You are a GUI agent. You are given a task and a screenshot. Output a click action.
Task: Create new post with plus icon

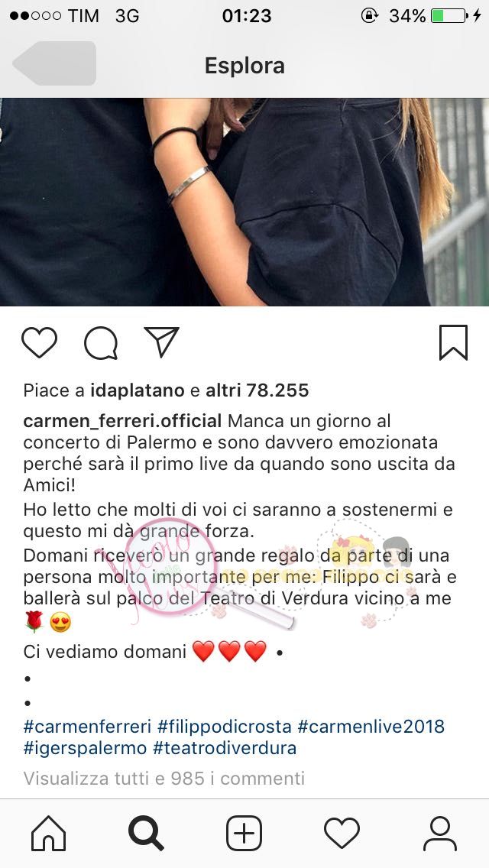click(x=244, y=833)
